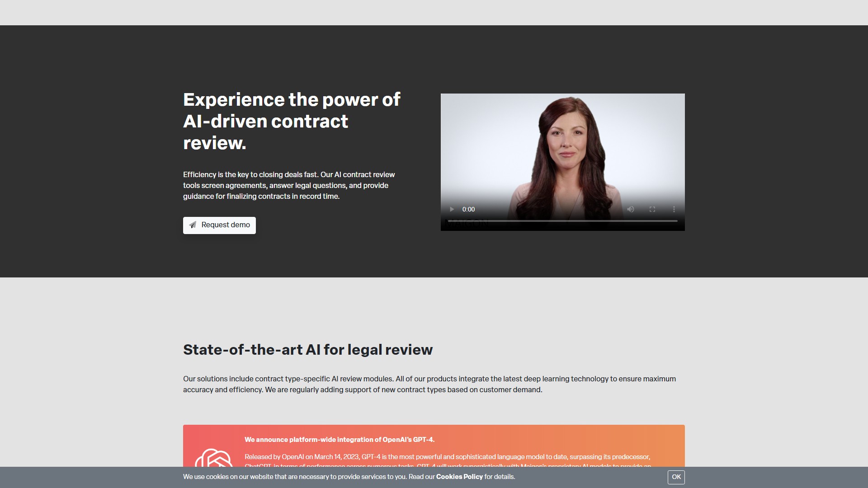Click the MAIGON watermark on the video
The width and height of the screenshot is (868, 488).
[x=467, y=224]
